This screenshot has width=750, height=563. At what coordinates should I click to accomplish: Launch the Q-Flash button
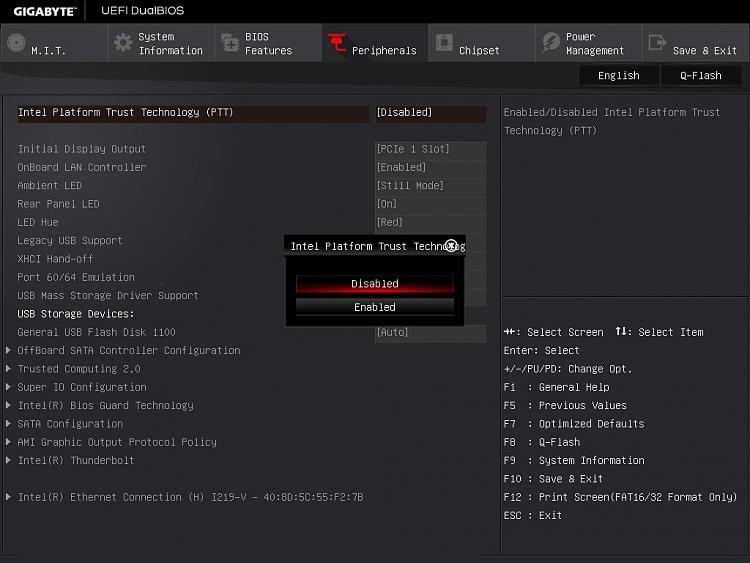[x=701, y=76]
